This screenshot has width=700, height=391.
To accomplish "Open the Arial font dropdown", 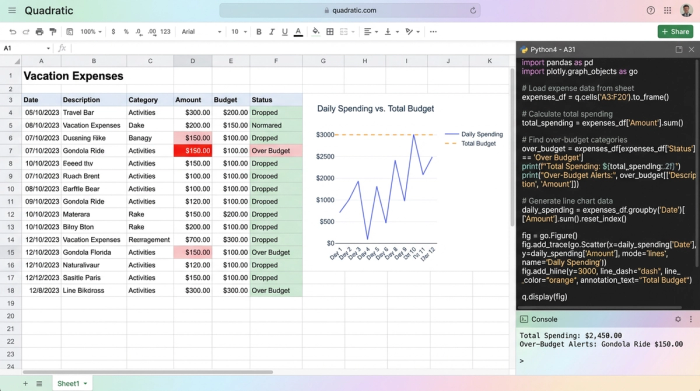I will click(201, 32).
